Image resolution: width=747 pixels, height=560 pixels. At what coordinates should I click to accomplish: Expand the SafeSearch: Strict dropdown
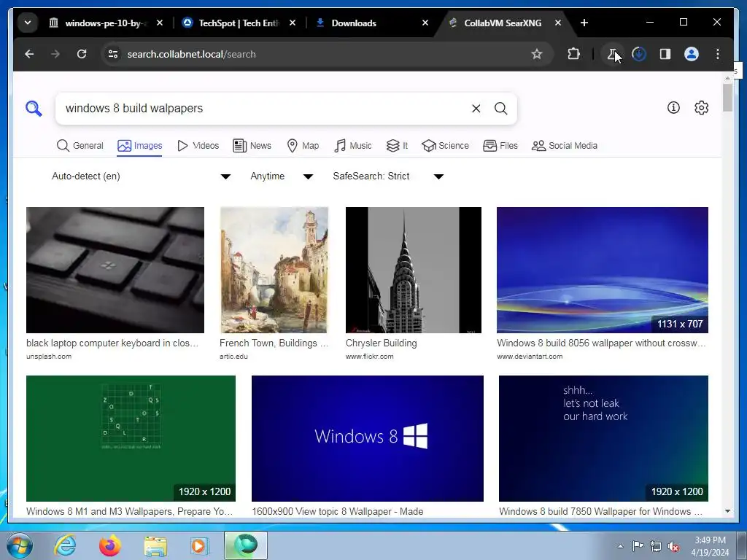388,176
